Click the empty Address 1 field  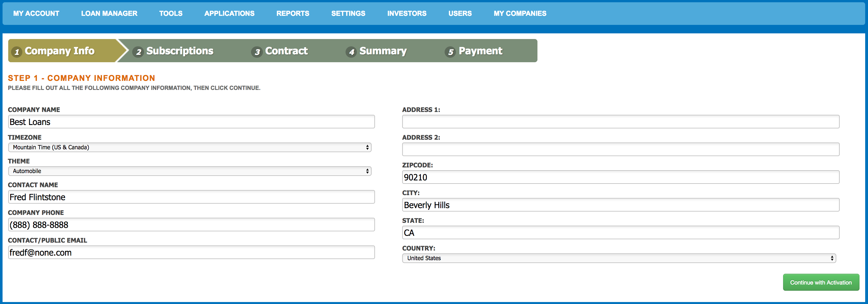pyautogui.click(x=621, y=122)
